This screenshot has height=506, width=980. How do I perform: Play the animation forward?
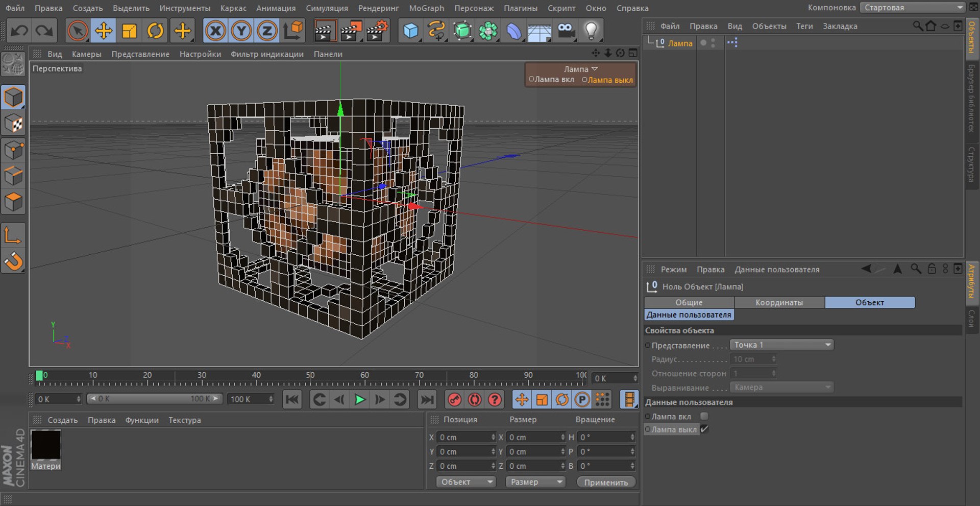pyautogui.click(x=360, y=400)
